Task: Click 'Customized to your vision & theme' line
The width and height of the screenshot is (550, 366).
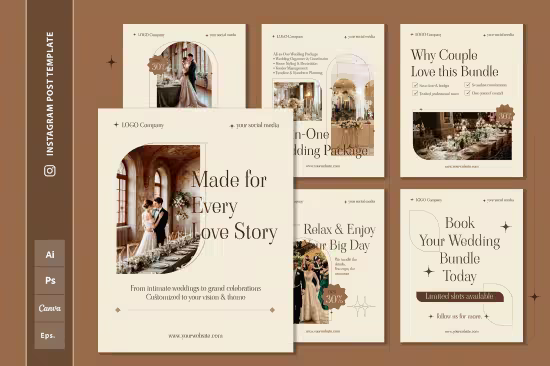Action: click(x=196, y=297)
